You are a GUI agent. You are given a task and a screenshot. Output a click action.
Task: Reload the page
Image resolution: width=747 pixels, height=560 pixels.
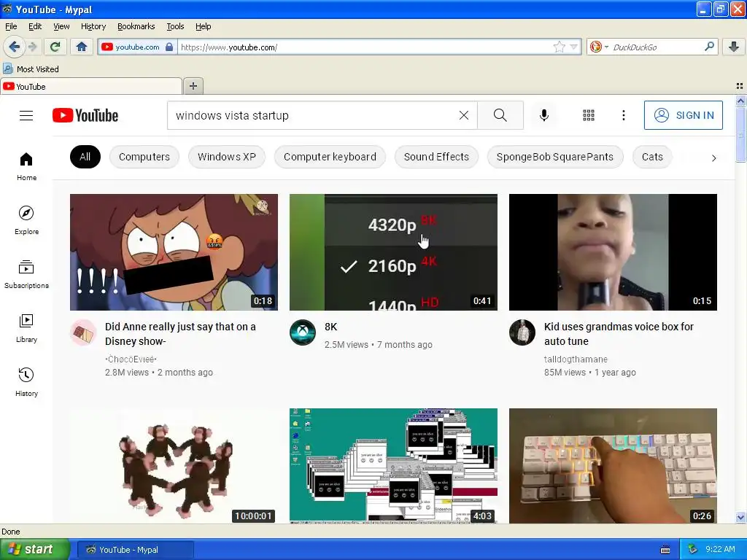tap(55, 47)
